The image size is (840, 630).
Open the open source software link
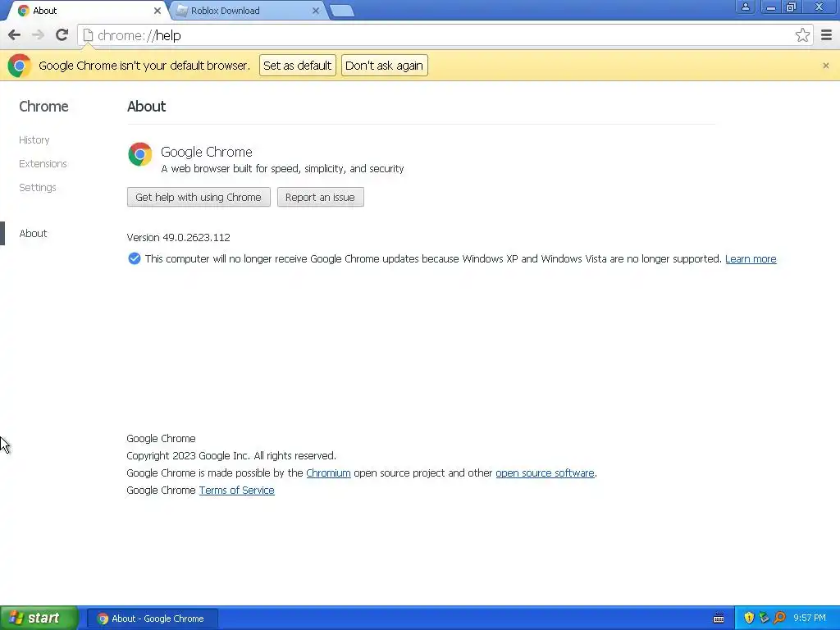point(545,473)
